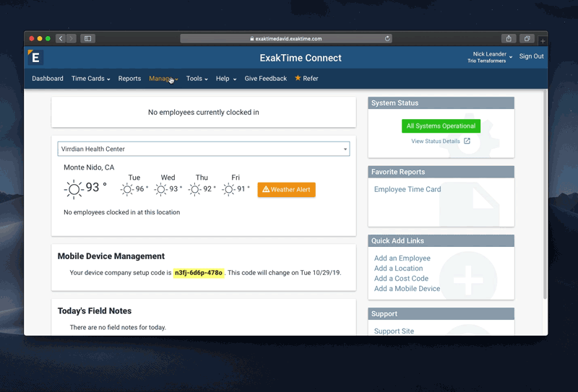The height and width of the screenshot is (392, 578).
Task: Click the Today's Field Notes heading
Action: coord(95,311)
